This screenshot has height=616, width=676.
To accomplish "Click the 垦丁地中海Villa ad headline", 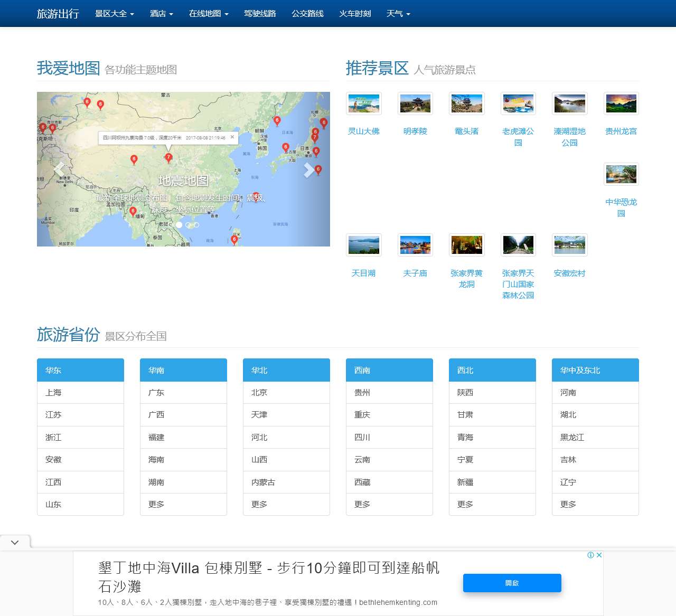I will pos(269,577).
